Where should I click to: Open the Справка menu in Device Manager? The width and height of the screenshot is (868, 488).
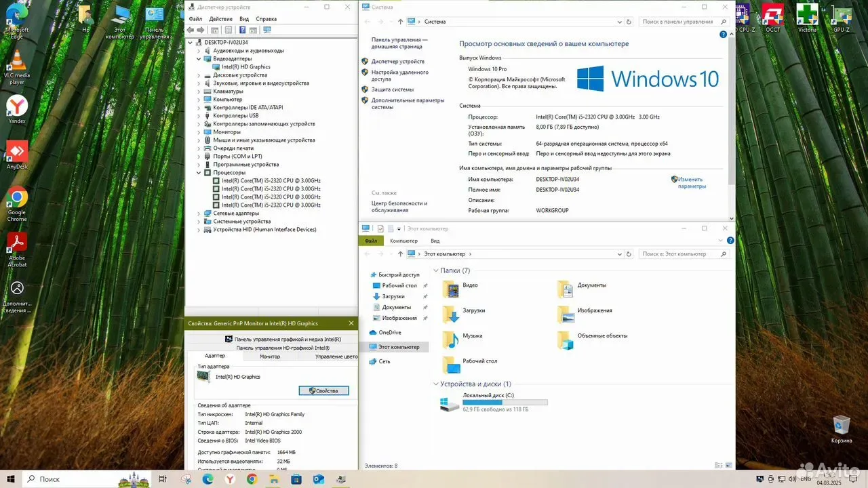(x=267, y=19)
